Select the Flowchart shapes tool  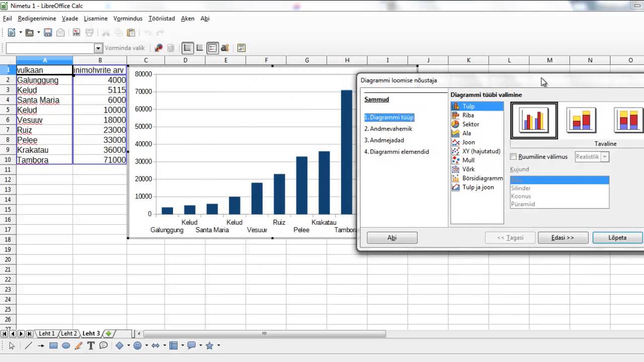(x=174, y=345)
